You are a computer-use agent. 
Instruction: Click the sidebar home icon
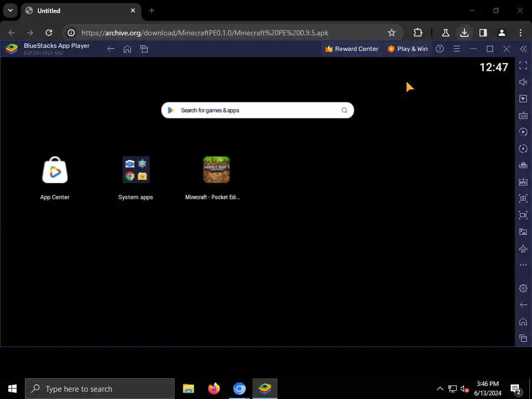[x=523, y=321]
